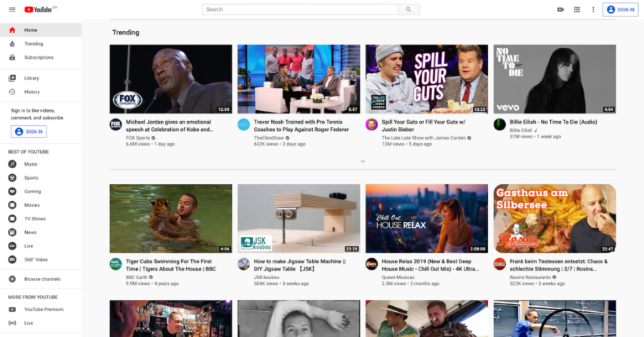
Task: Play the Michael Jordan FOX Sports thumbnail
Action: tap(171, 79)
